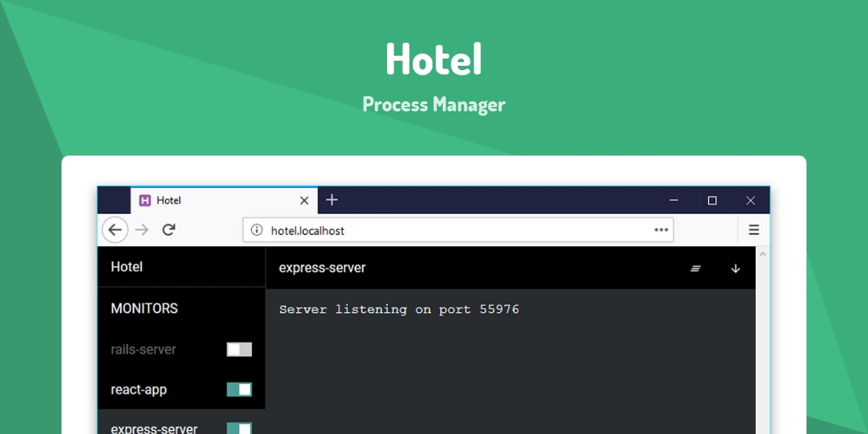Click the line-wrap icon in the log header
The height and width of the screenshot is (434, 868).
(x=695, y=268)
